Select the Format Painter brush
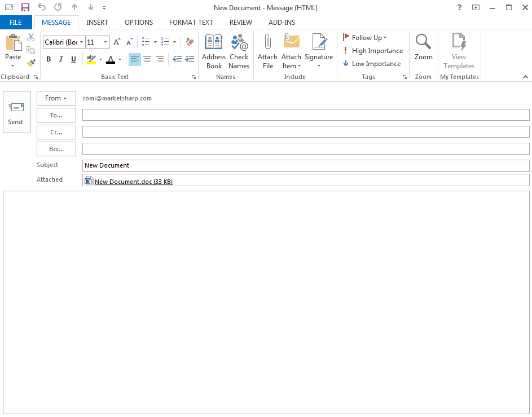This screenshot has width=532, height=417. [x=31, y=63]
